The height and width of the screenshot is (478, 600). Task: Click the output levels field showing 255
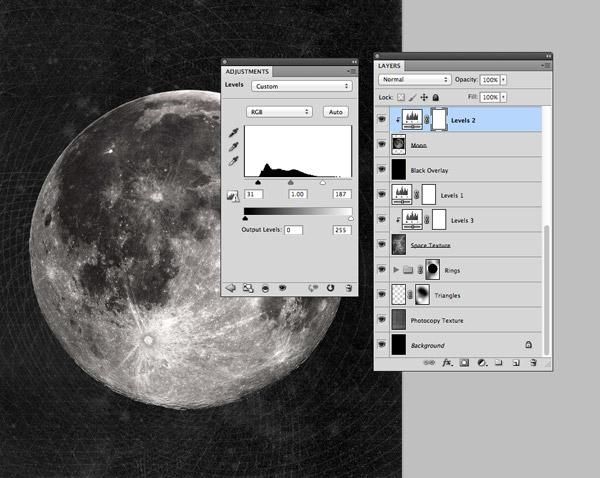pyautogui.click(x=341, y=230)
